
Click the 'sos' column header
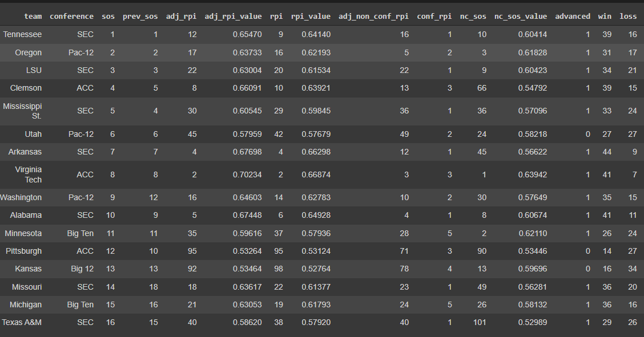(x=108, y=17)
